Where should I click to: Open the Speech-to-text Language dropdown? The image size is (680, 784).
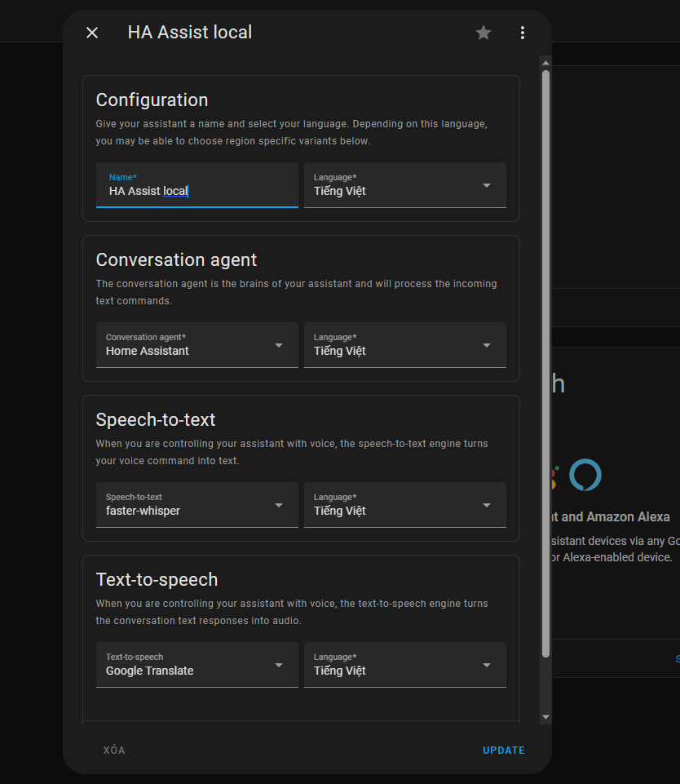pos(405,505)
